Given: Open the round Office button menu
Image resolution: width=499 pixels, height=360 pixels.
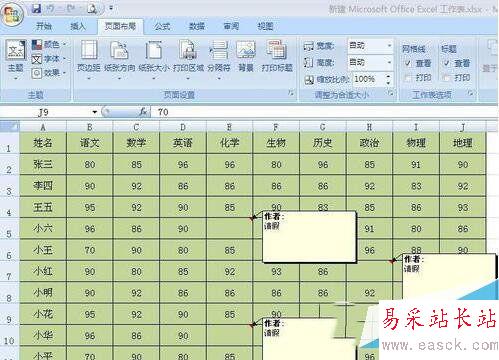Looking at the screenshot, I should click(x=12, y=15).
